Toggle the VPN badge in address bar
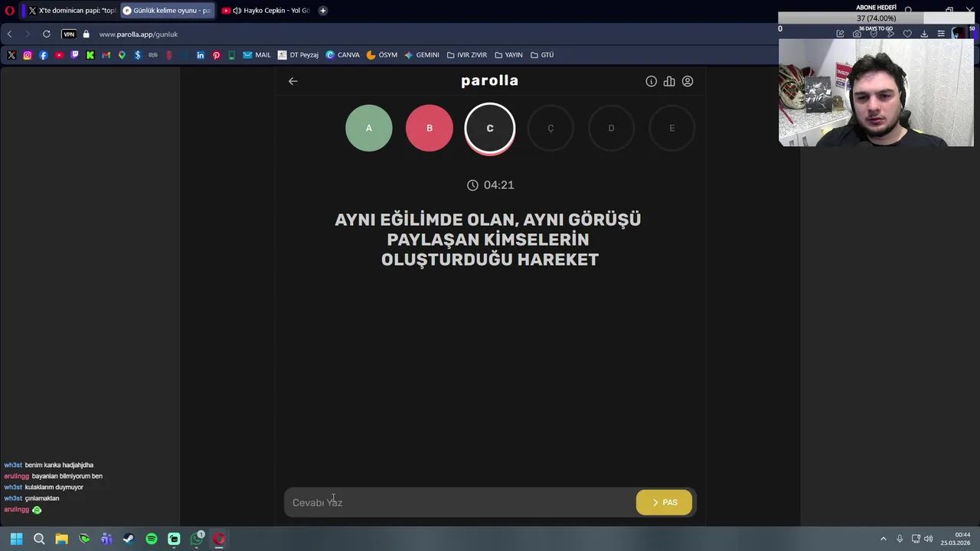Viewport: 980px width, 551px height. tap(69, 34)
